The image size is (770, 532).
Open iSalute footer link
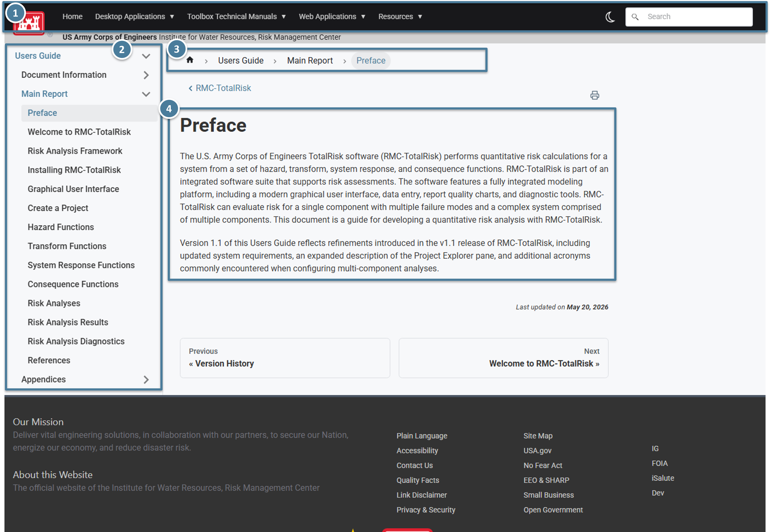[663, 478]
